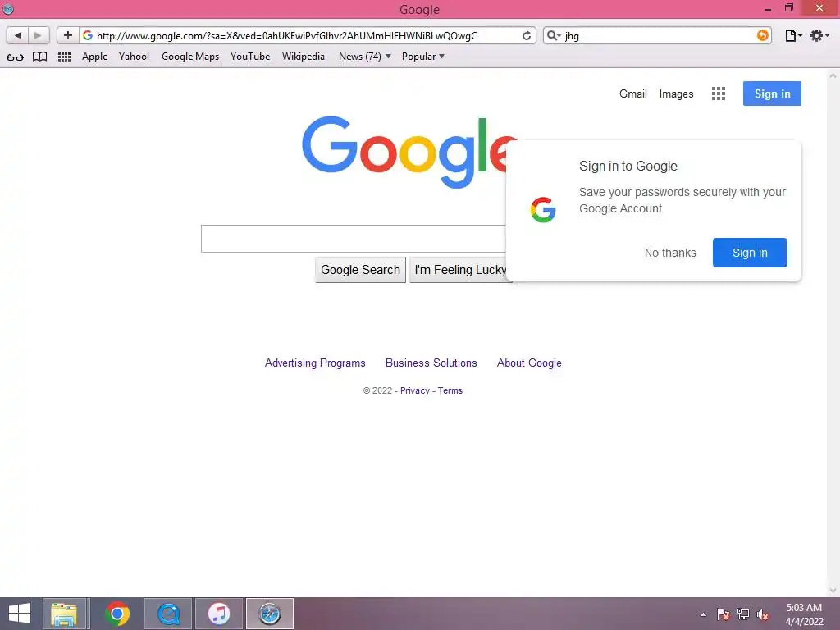Click the Sign in to Google heading
840x630 pixels.
pyautogui.click(x=628, y=166)
